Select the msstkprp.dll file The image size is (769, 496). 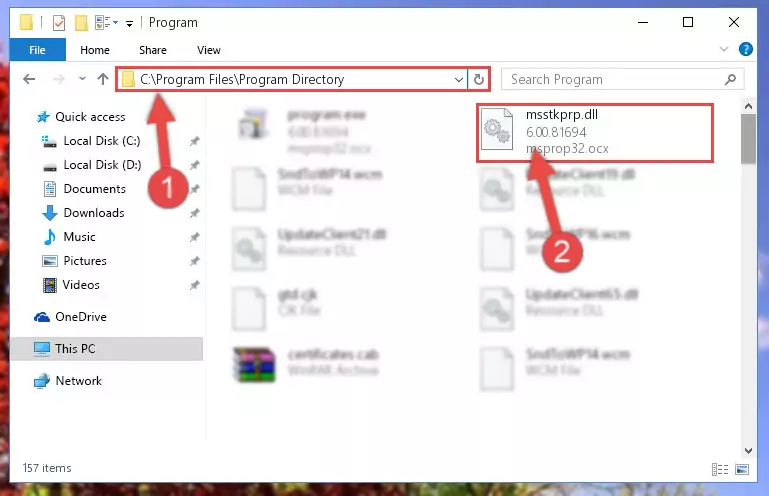click(x=594, y=132)
